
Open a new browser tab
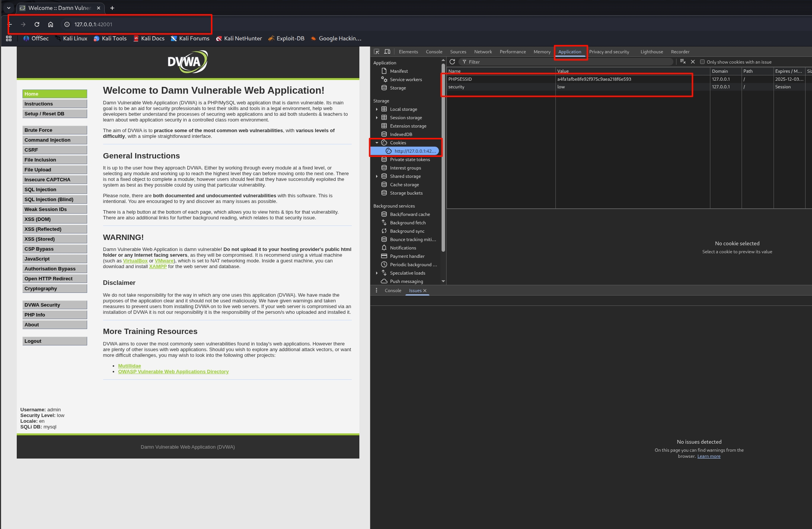click(112, 8)
